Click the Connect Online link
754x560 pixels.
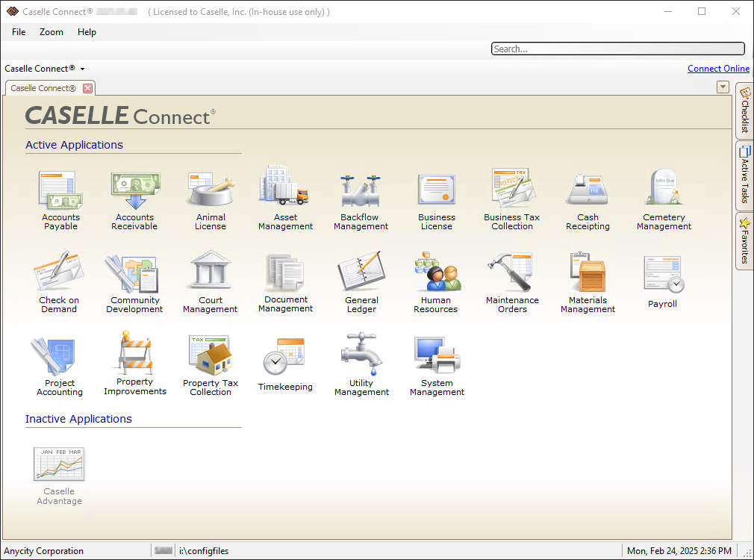click(718, 68)
